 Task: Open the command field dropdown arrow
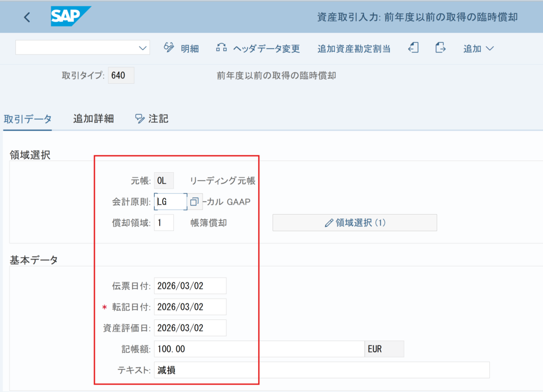[x=143, y=48]
